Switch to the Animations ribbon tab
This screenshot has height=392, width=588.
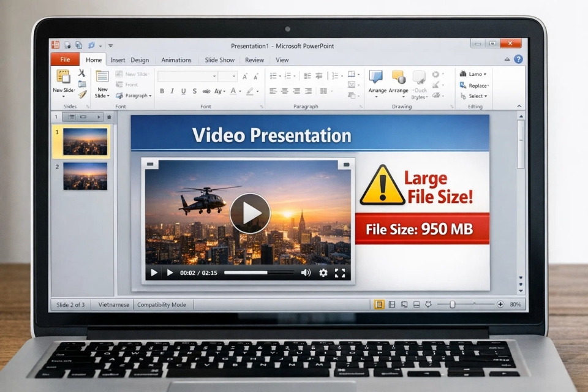click(176, 59)
